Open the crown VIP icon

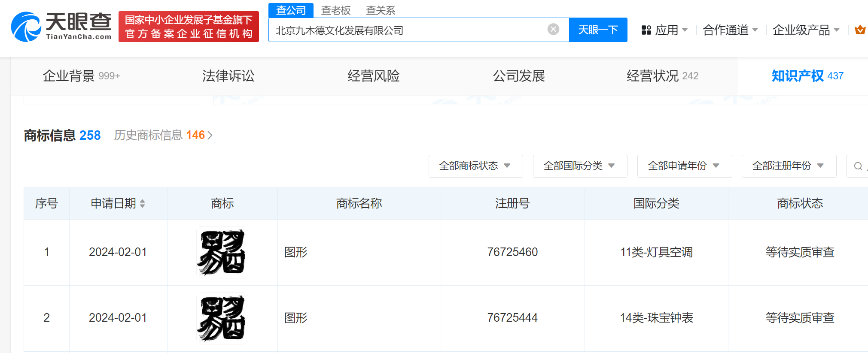coord(860,30)
